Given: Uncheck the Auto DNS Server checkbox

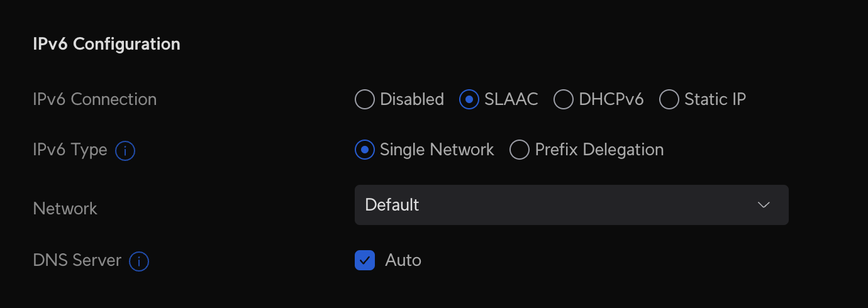Looking at the screenshot, I should [x=365, y=260].
